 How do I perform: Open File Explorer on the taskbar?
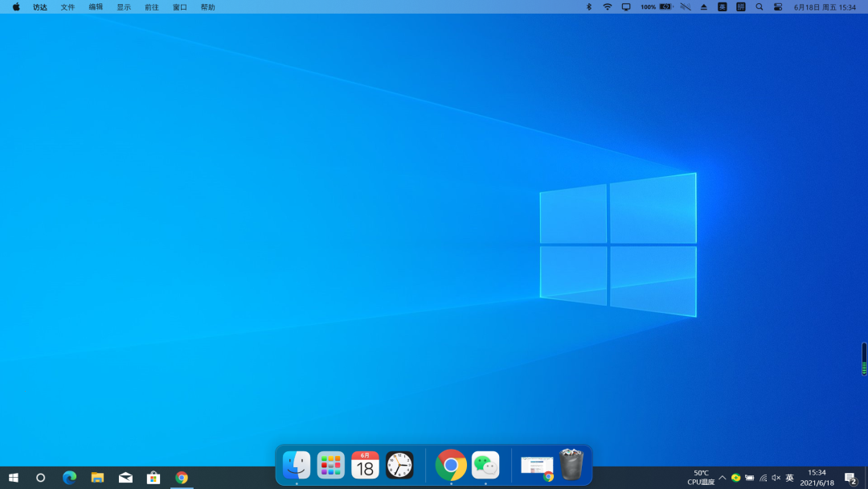(97, 478)
